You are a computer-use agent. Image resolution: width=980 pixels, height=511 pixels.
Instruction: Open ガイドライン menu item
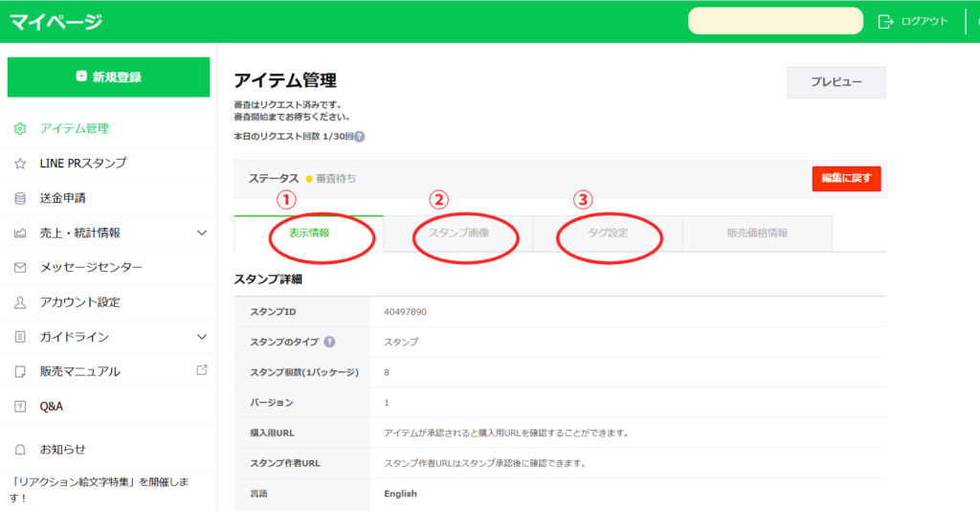pos(75,337)
